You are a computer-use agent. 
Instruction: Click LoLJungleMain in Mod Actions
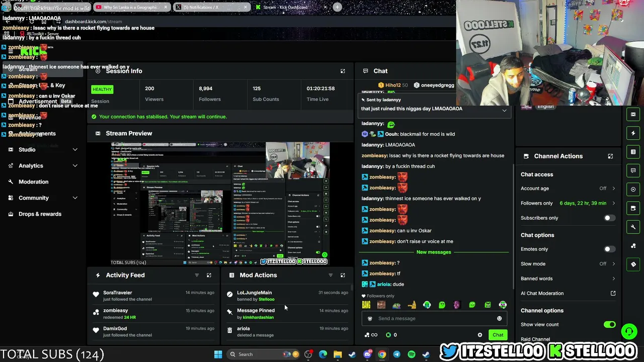pyautogui.click(x=254, y=293)
